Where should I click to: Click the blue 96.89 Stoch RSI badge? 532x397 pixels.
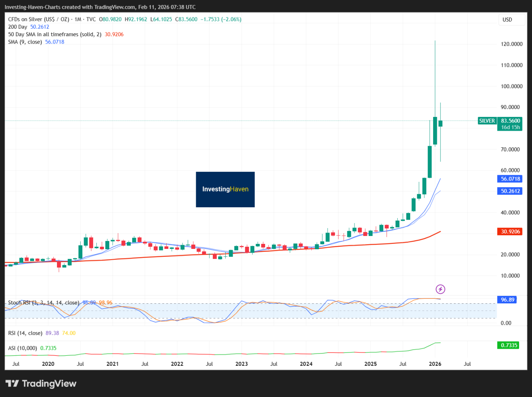(507, 300)
